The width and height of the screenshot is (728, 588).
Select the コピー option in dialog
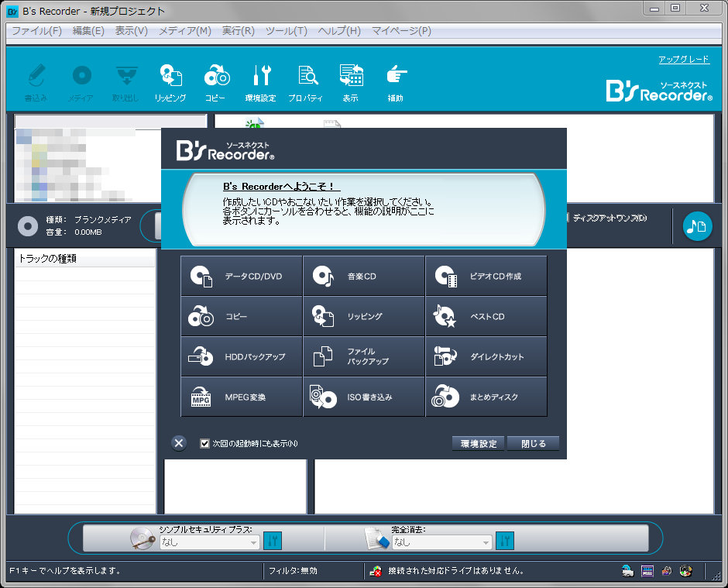242,316
